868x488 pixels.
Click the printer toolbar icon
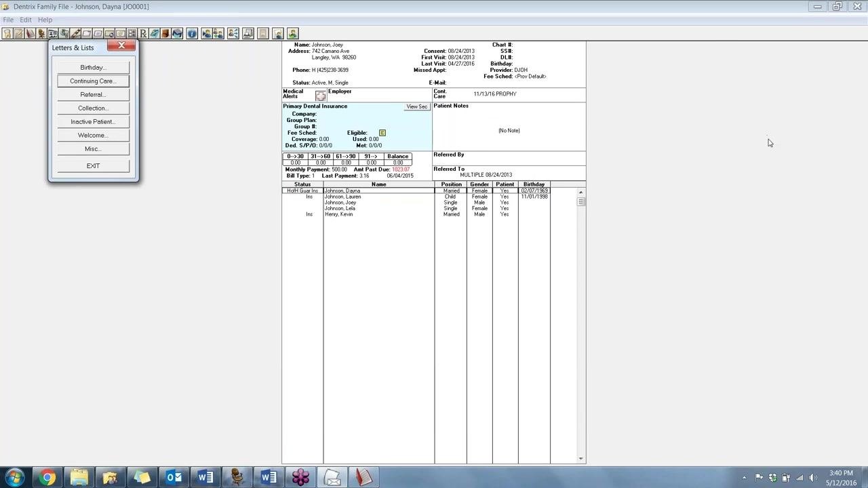coord(248,33)
